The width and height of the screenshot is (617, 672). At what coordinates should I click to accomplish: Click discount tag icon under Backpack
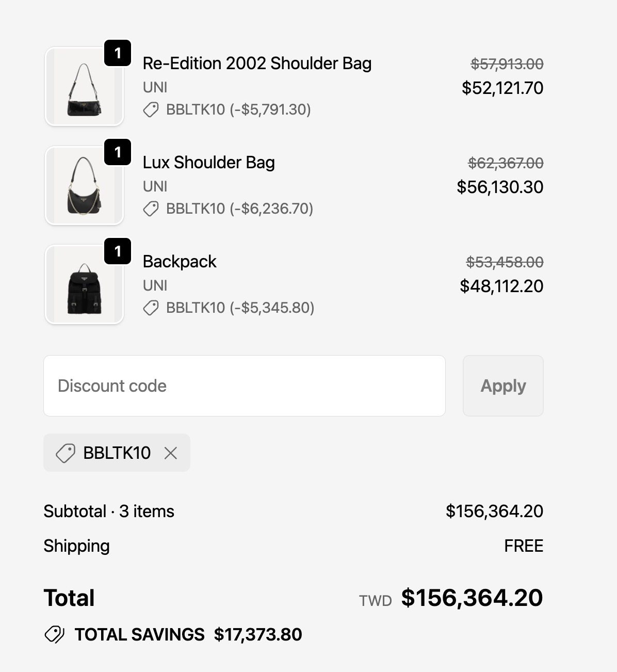(151, 308)
